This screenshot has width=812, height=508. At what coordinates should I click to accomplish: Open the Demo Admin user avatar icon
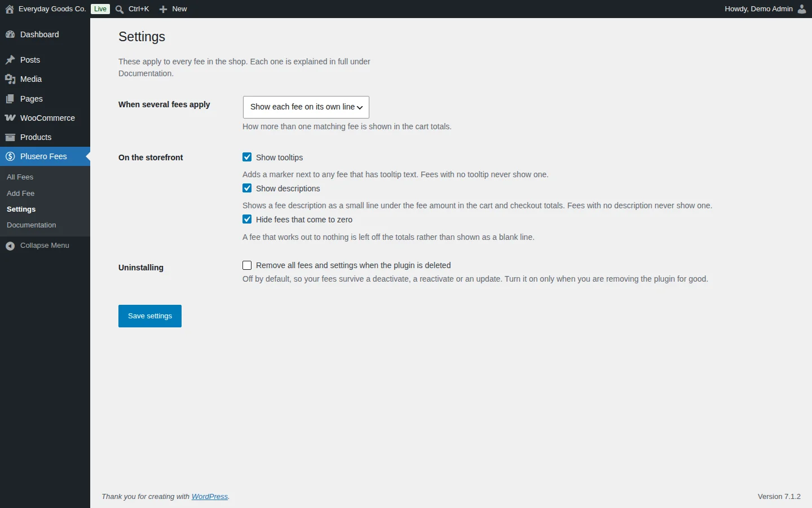pos(802,9)
